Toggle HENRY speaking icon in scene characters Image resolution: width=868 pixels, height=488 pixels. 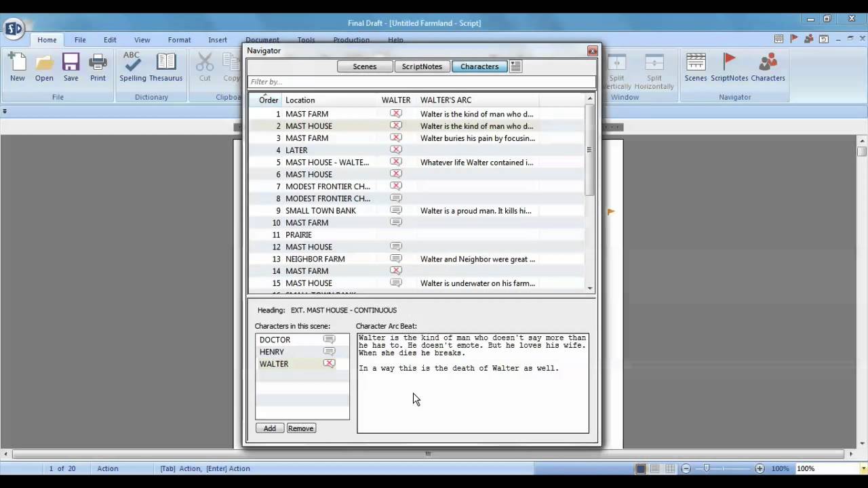click(329, 352)
